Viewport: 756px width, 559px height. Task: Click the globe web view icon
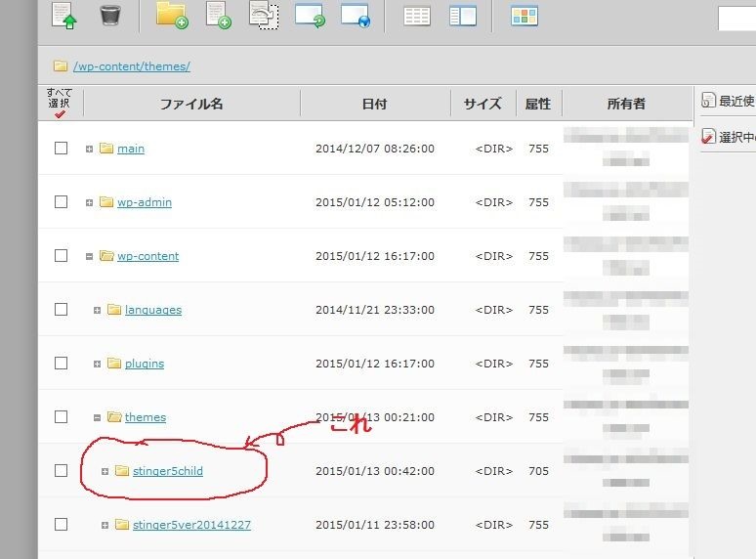[x=355, y=15]
